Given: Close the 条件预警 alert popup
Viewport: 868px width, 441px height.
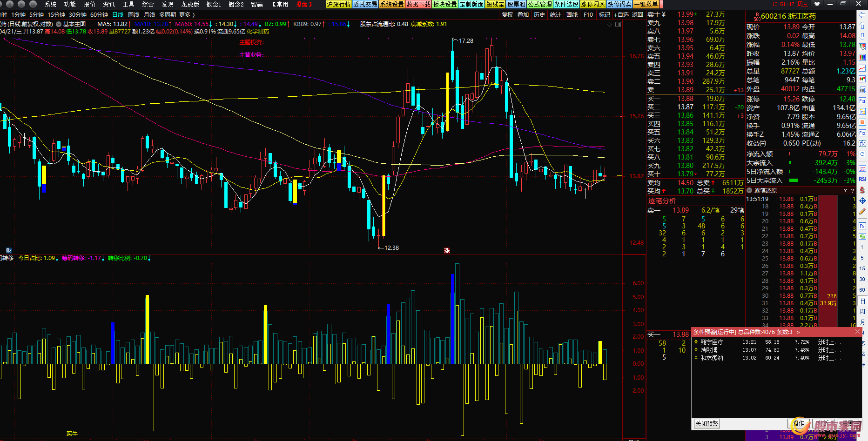Looking at the screenshot, I should (x=858, y=332).
